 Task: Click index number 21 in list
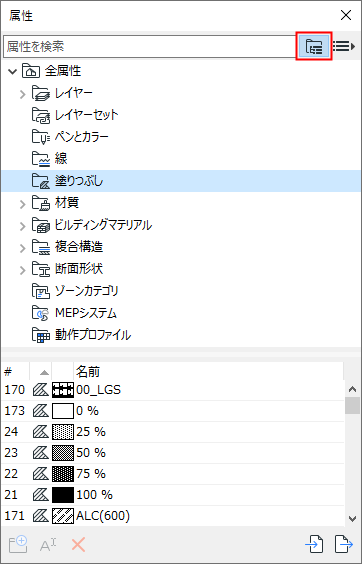(11, 495)
